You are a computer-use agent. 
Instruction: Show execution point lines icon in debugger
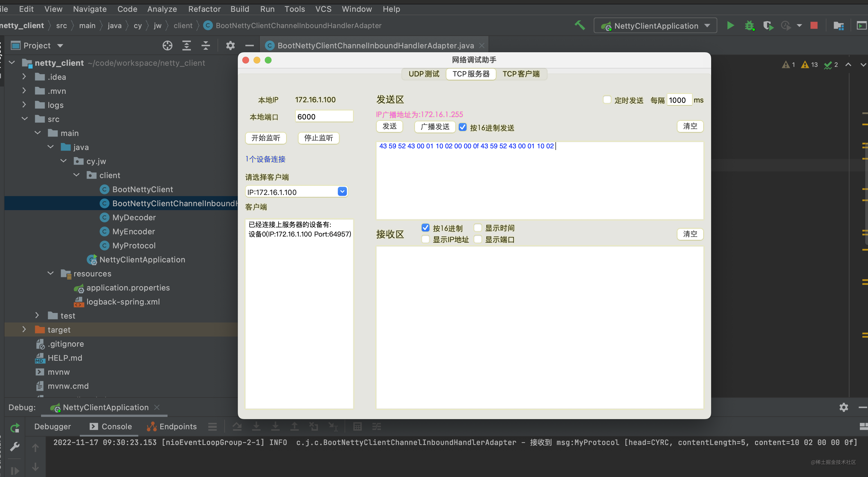pos(212,426)
